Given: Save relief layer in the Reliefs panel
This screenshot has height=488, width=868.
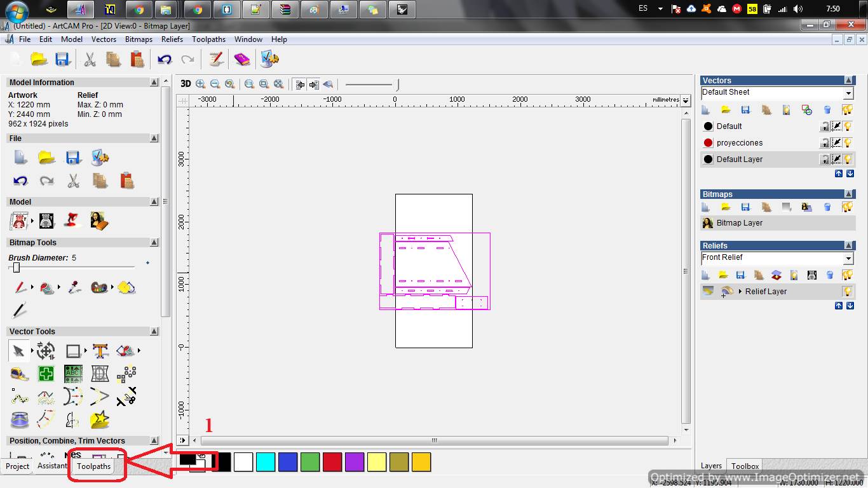Looking at the screenshot, I should tap(740, 275).
